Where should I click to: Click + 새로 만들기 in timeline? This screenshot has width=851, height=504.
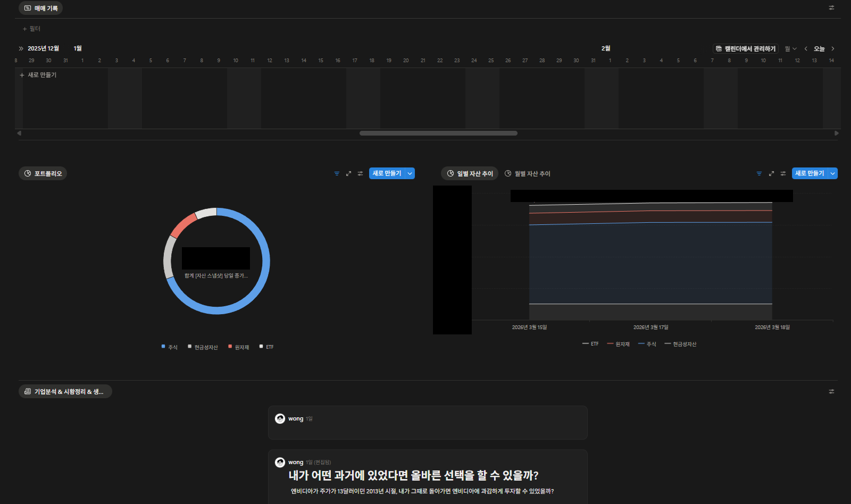click(x=38, y=75)
